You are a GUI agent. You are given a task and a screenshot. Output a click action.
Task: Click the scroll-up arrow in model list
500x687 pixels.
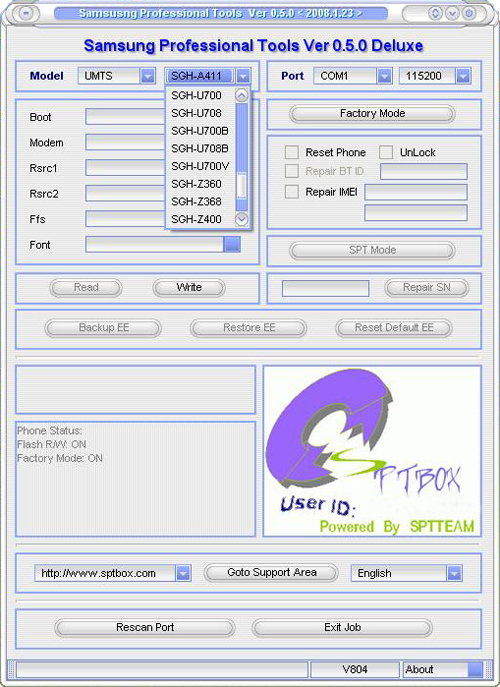(x=241, y=96)
